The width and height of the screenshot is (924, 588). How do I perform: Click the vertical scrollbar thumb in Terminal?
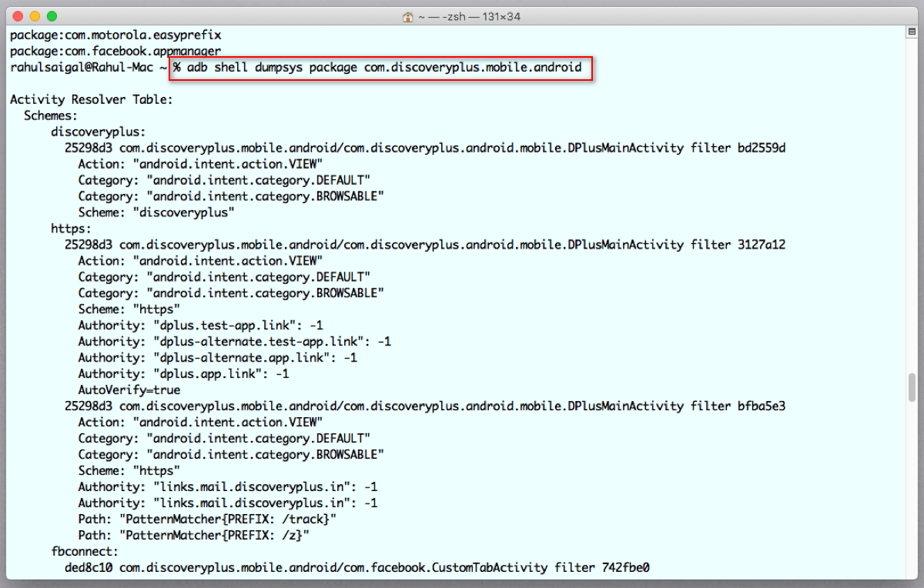[912, 387]
